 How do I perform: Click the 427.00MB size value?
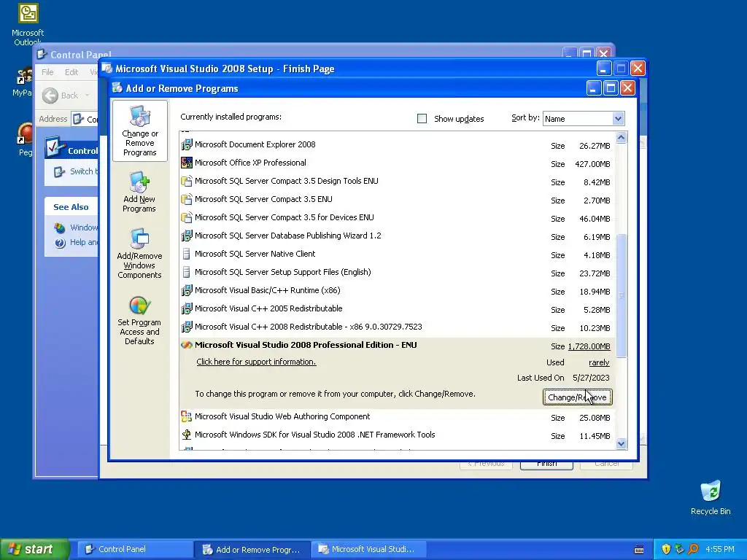(x=592, y=164)
